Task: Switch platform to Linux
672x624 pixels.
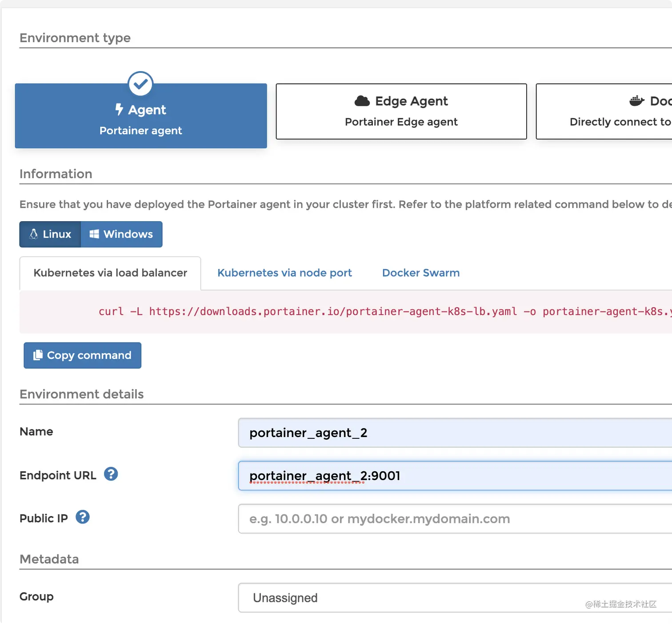Action: [50, 234]
